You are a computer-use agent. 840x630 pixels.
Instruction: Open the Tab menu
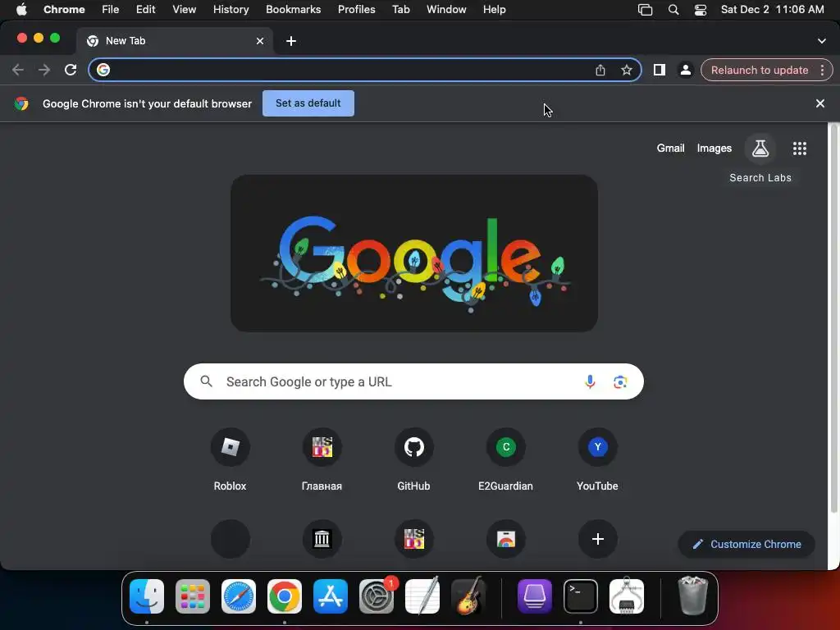400,10
